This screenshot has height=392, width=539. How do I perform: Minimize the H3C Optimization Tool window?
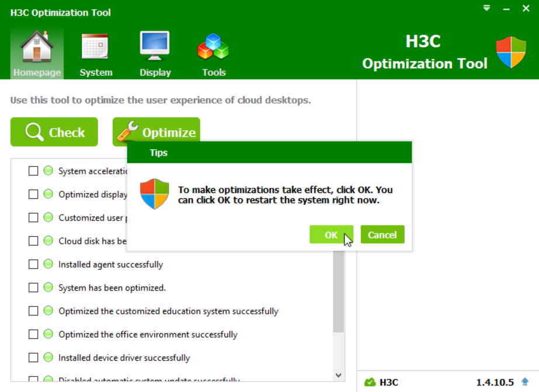(x=506, y=9)
